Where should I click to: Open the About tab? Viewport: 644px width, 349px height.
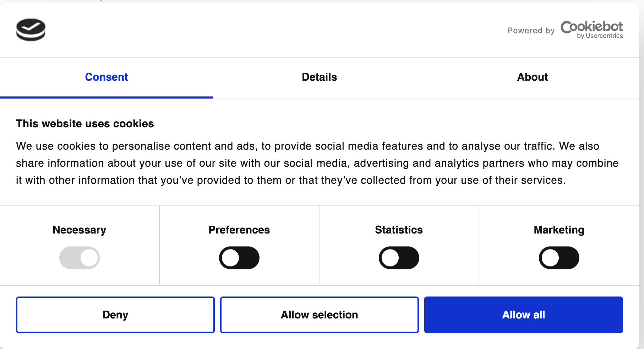click(x=533, y=77)
